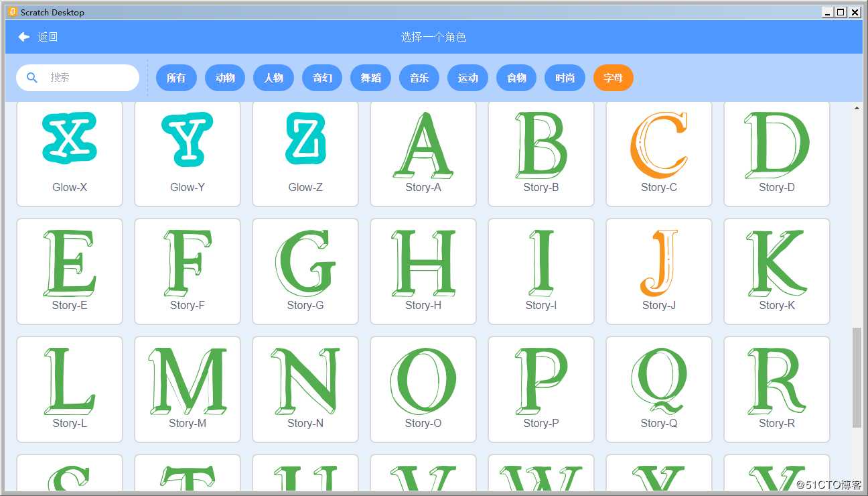Pick the Story-D letter sprite

click(x=777, y=153)
